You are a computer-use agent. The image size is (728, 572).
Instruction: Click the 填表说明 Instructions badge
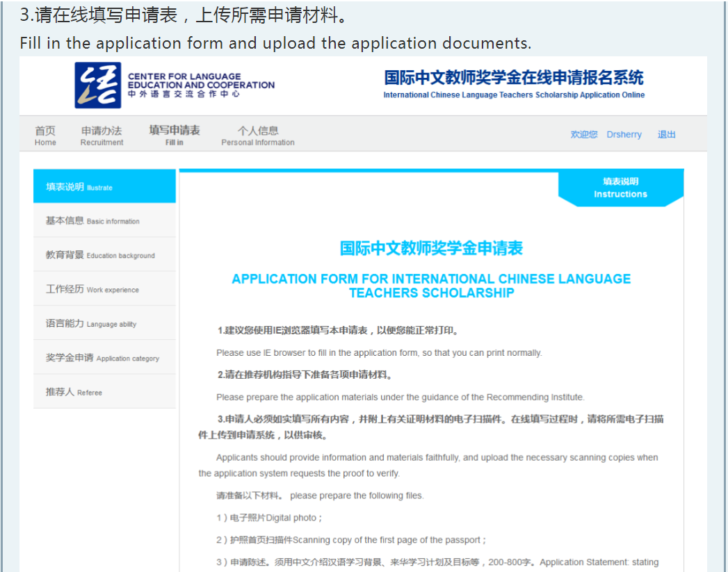[620, 188]
